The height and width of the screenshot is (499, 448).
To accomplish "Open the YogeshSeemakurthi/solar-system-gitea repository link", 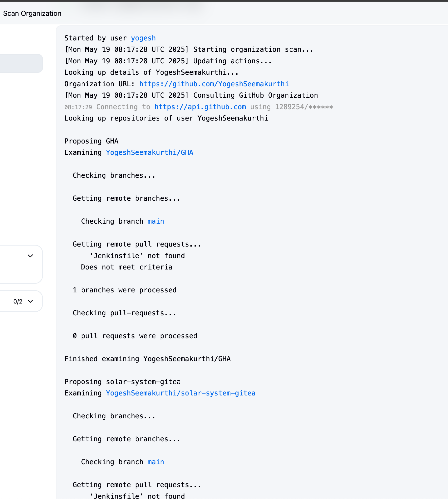I will point(181,393).
